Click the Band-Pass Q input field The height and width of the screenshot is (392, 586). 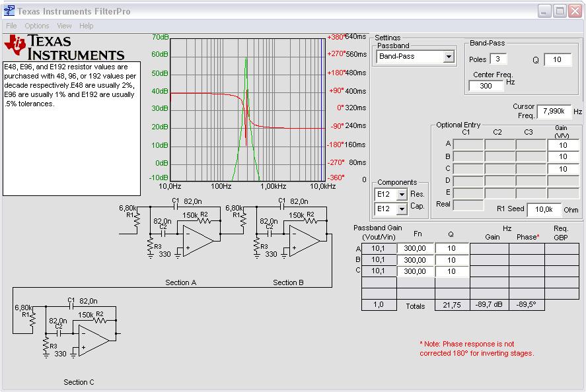tap(558, 60)
